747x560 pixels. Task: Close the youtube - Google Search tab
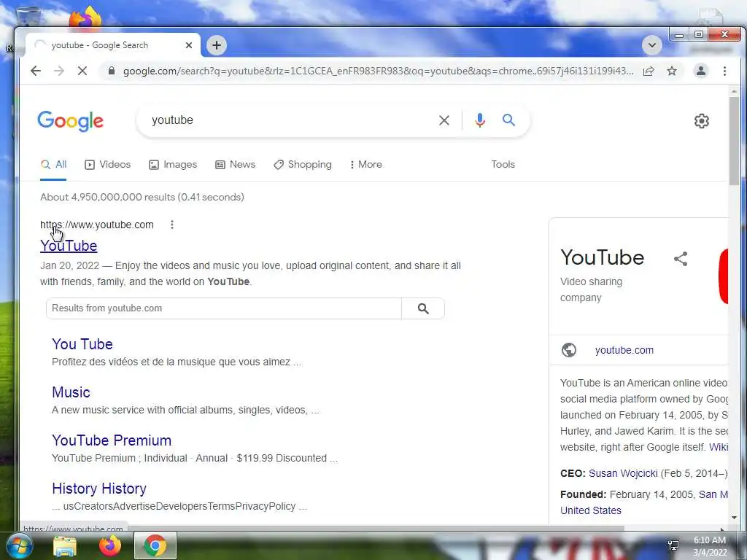tap(189, 45)
